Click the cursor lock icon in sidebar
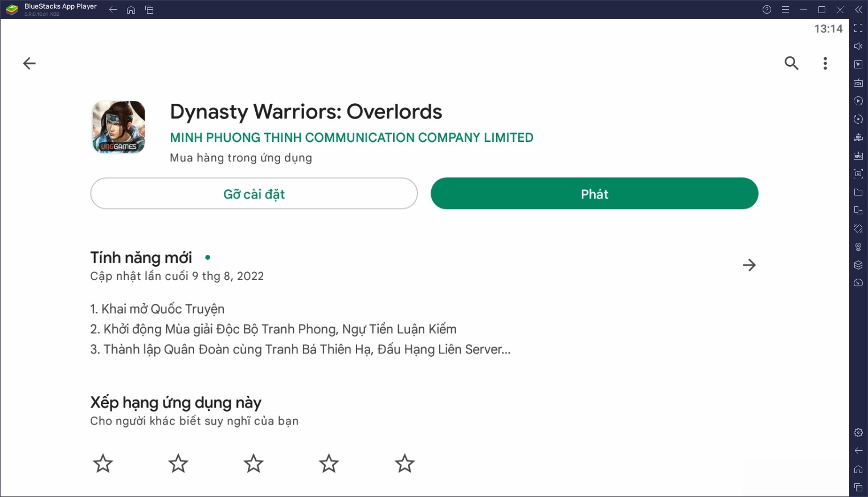The height and width of the screenshot is (497, 868). pyautogui.click(x=858, y=64)
